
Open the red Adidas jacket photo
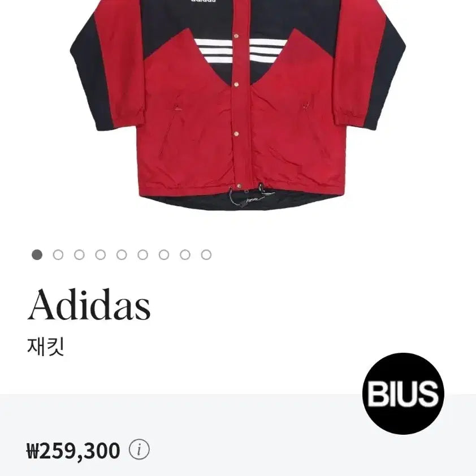click(x=238, y=103)
